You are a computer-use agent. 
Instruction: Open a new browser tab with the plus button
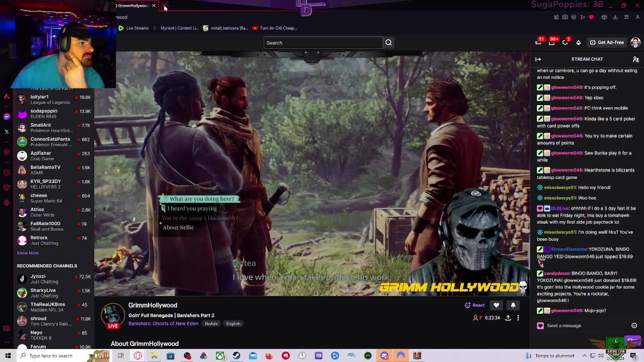[165, 6]
